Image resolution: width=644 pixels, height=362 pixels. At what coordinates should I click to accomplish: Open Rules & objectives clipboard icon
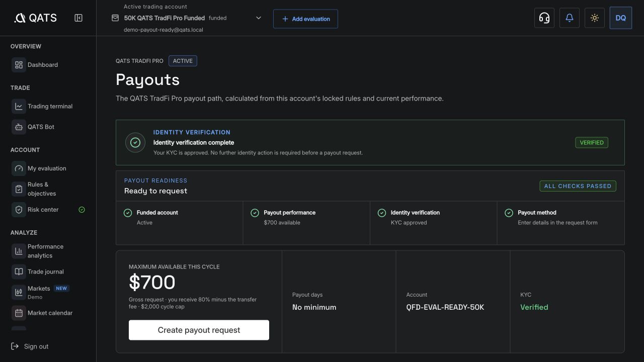coord(19,189)
